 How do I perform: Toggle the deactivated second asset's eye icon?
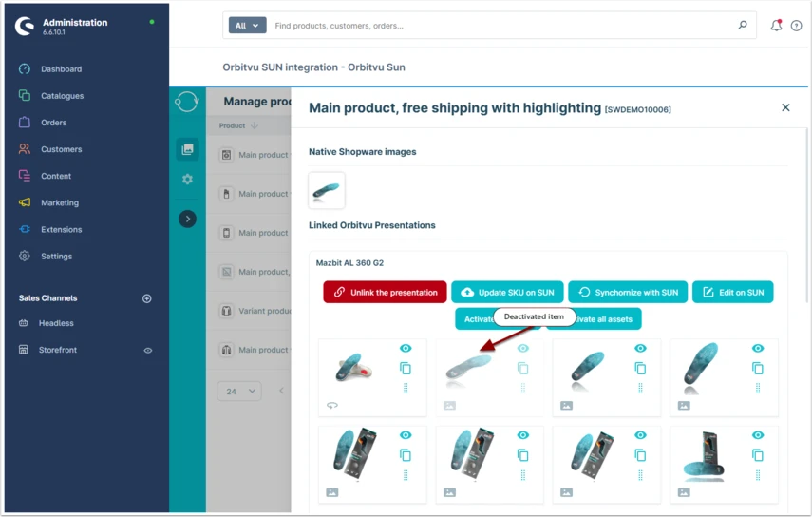click(523, 348)
